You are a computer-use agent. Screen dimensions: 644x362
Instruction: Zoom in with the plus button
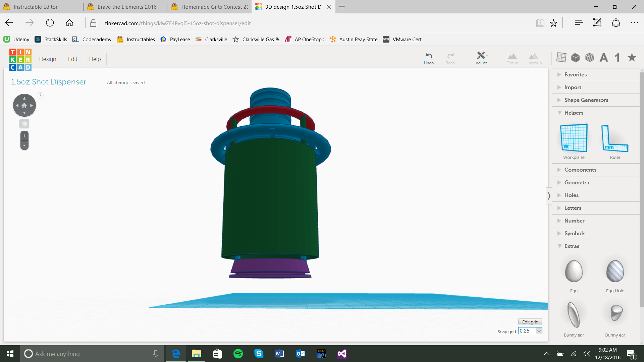tap(24, 136)
